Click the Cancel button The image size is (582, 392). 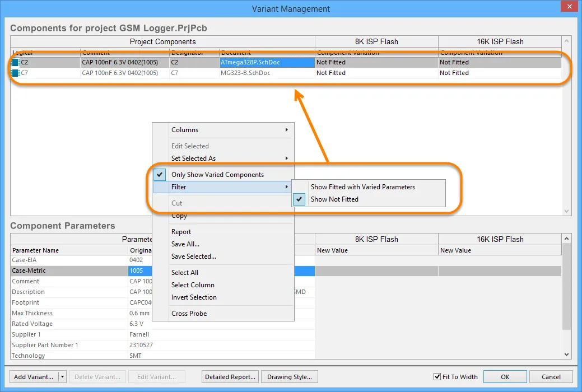(551, 377)
